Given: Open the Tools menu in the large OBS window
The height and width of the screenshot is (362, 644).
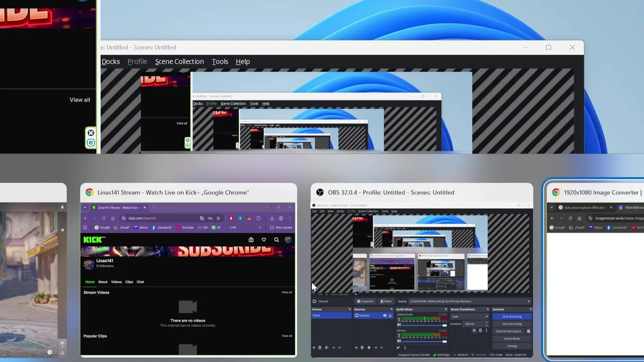Looking at the screenshot, I should tap(220, 61).
